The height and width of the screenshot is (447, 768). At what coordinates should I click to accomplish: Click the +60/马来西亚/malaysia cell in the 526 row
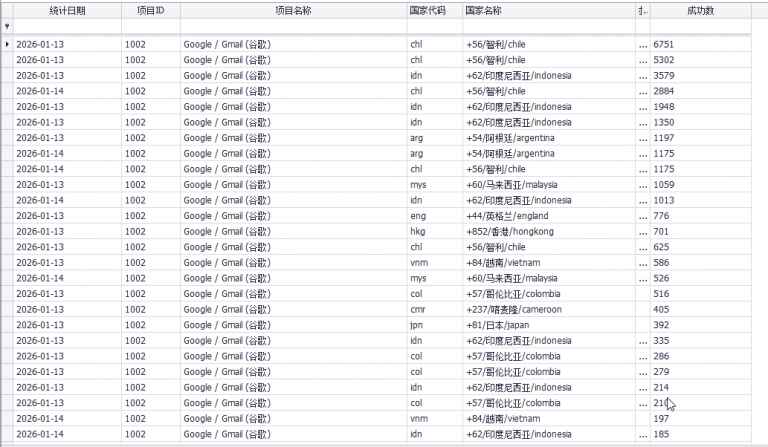[549, 278]
